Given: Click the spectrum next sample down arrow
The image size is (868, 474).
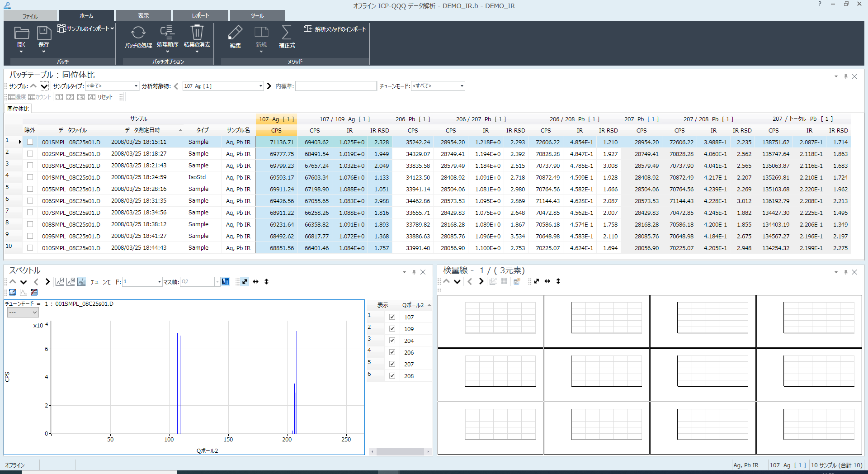Looking at the screenshot, I should coord(24,282).
